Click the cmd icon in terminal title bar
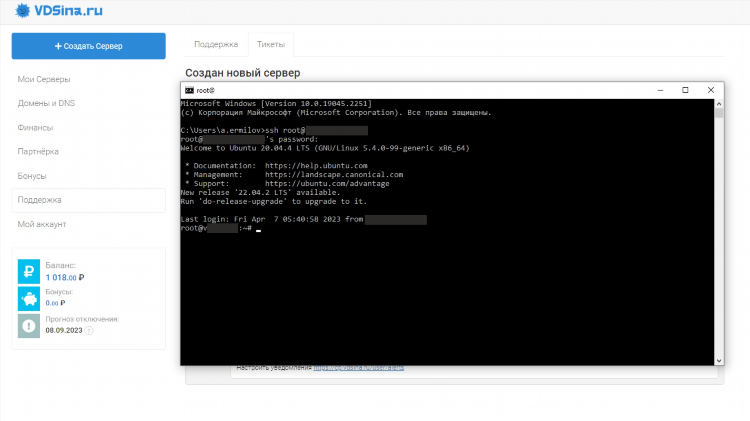This screenshot has height=421, width=750. [189, 90]
